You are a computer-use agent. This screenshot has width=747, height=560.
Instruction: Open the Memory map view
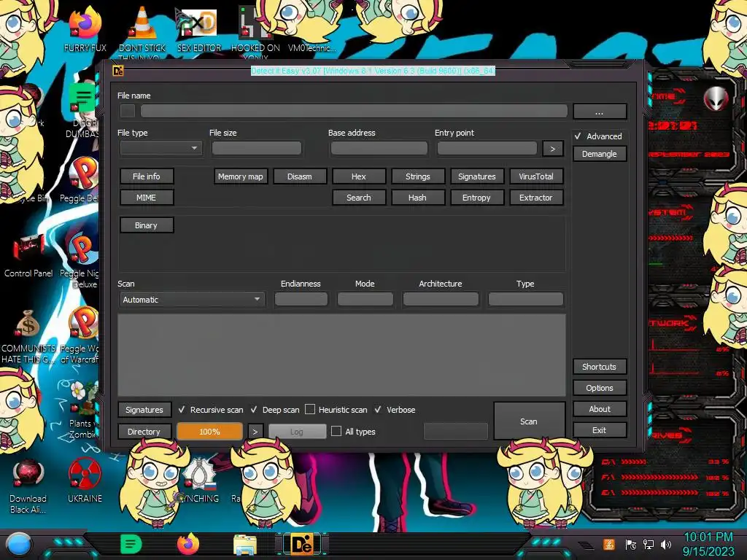tap(241, 176)
